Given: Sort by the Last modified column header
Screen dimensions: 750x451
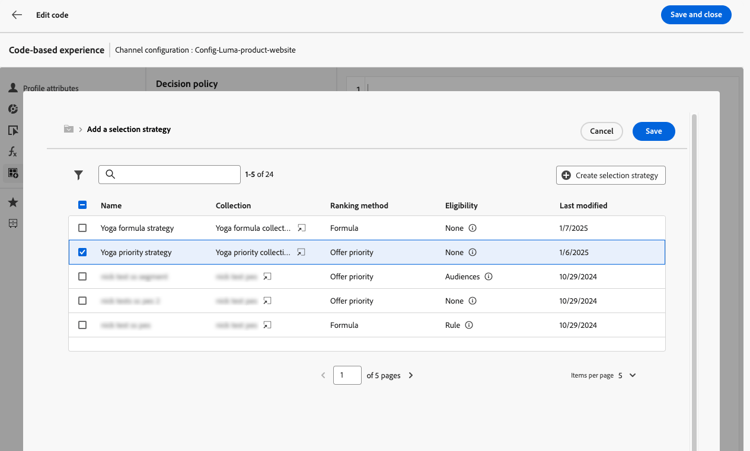Looking at the screenshot, I should point(583,206).
